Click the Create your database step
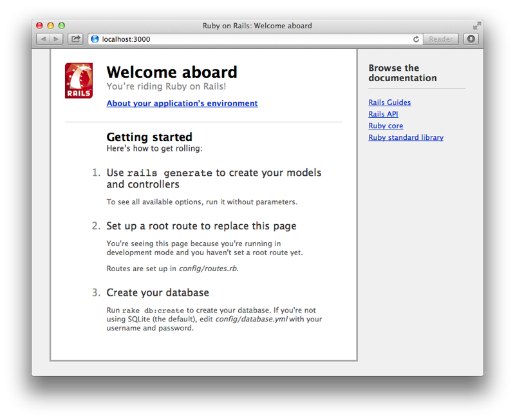The image size is (515, 420). click(158, 292)
